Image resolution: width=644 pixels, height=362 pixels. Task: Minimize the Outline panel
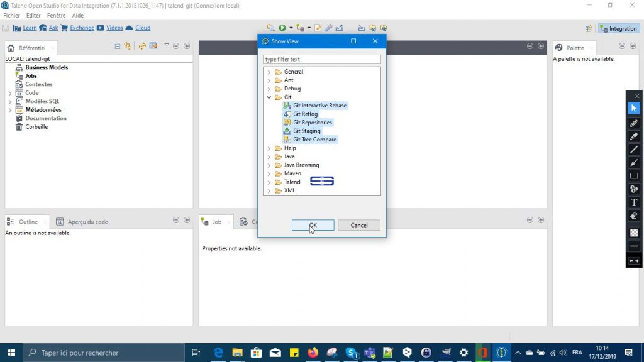pos(176,220)
